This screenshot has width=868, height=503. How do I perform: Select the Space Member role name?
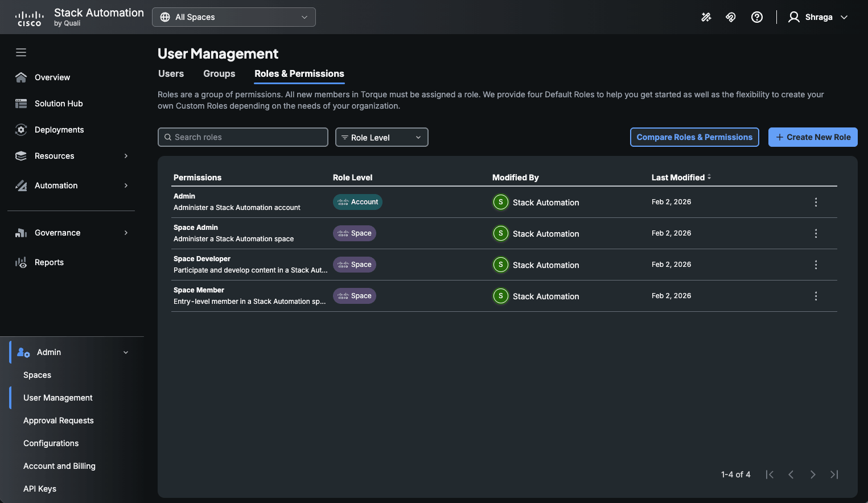click(199, 290)
